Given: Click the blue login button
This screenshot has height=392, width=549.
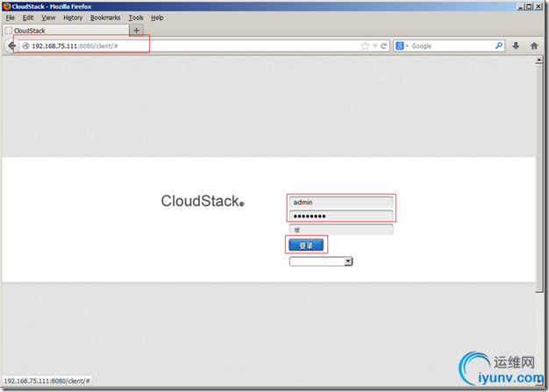Looking at the screenshot, I should click(x=306, y=246).
